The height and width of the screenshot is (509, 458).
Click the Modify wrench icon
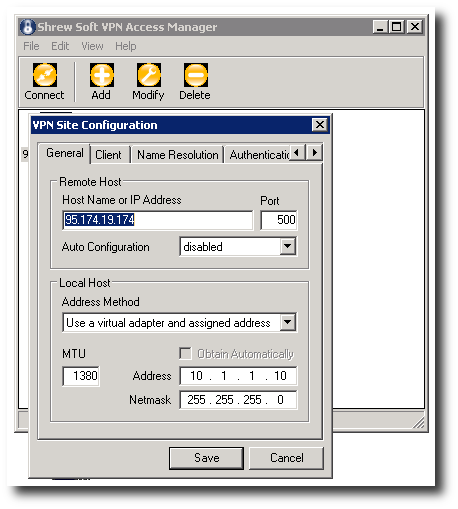(149, 75)
